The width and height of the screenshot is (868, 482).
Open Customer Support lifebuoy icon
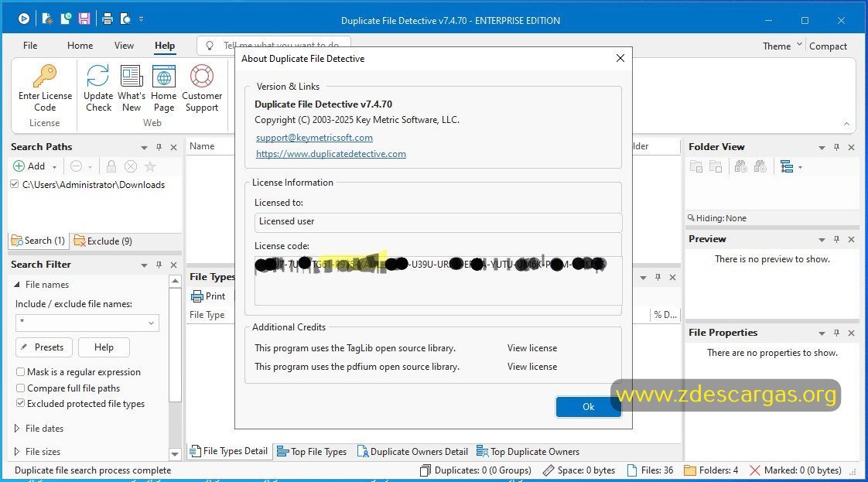tap(201, 76)
